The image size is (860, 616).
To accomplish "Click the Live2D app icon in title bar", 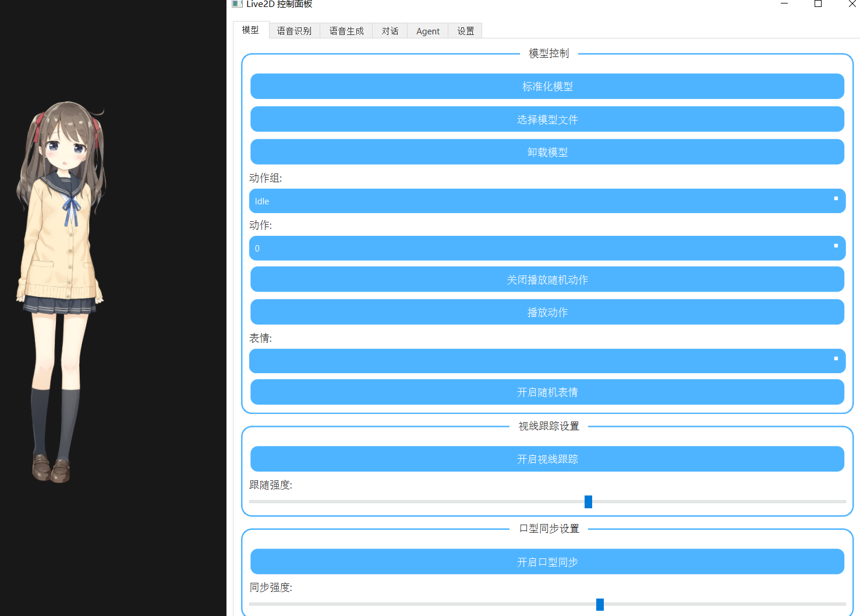I will pyautogui.click(x=237, y=3).
